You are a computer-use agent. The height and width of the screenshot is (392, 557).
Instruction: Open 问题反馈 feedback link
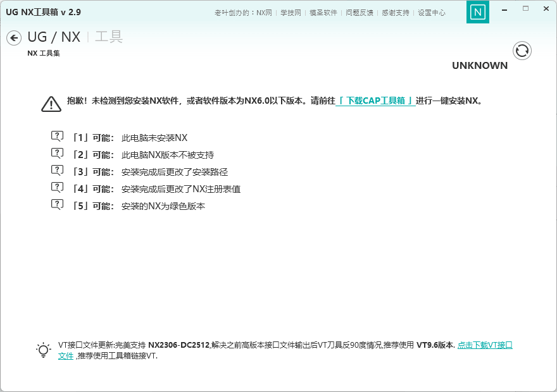click(359, 13)
